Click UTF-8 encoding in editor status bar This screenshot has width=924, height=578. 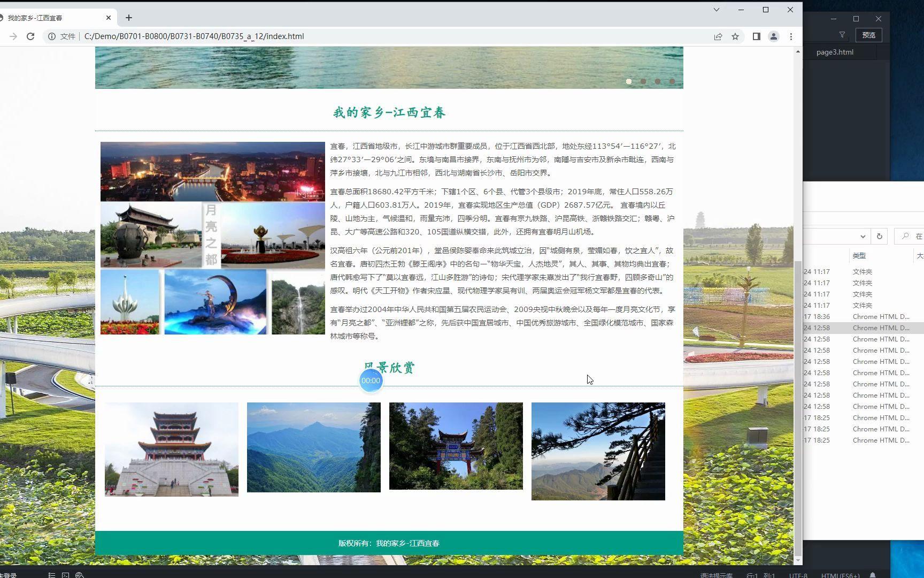tap(798, 575)
